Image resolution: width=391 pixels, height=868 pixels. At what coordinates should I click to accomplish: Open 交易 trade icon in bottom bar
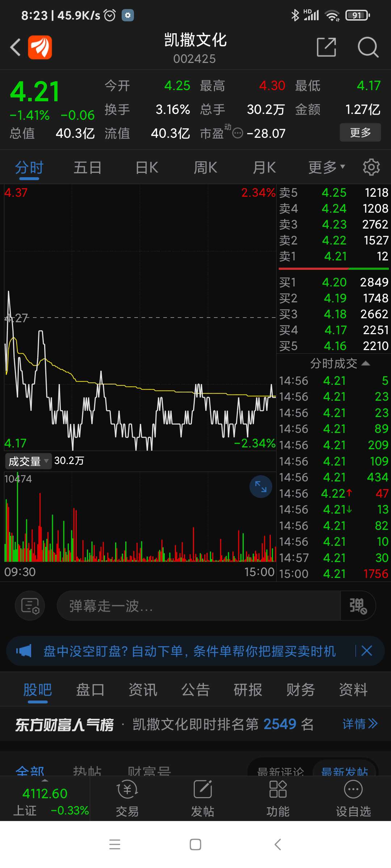pos(127,798)
